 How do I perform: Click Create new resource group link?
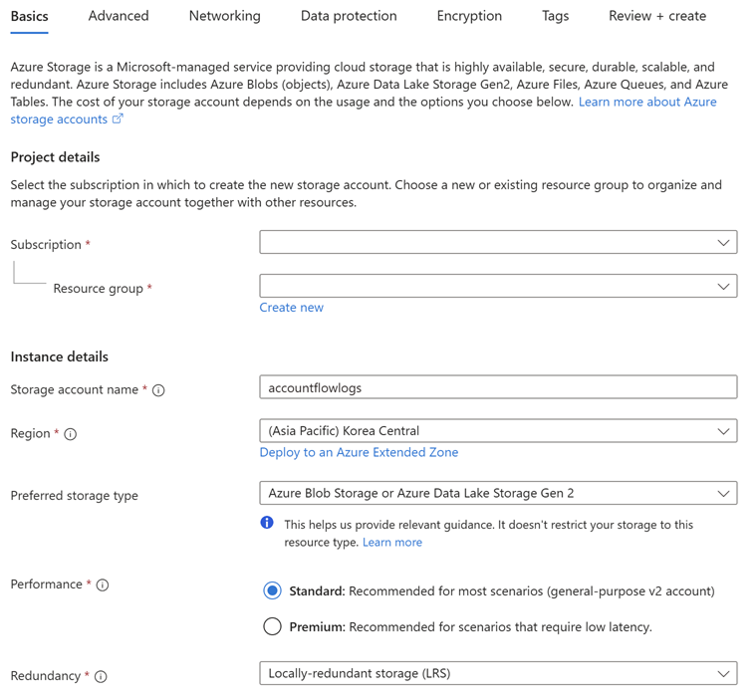(x=291, y=308)
